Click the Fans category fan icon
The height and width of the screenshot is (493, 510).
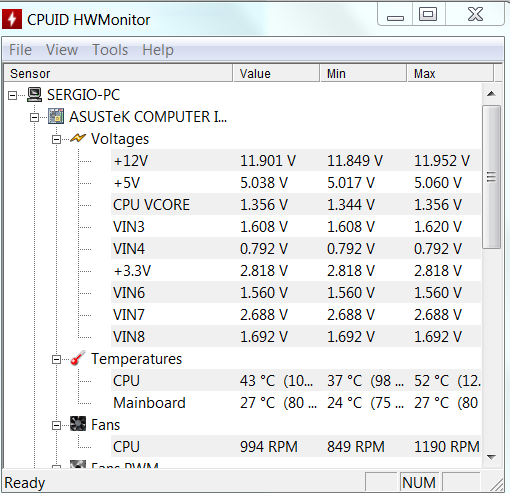pos(78,424)
